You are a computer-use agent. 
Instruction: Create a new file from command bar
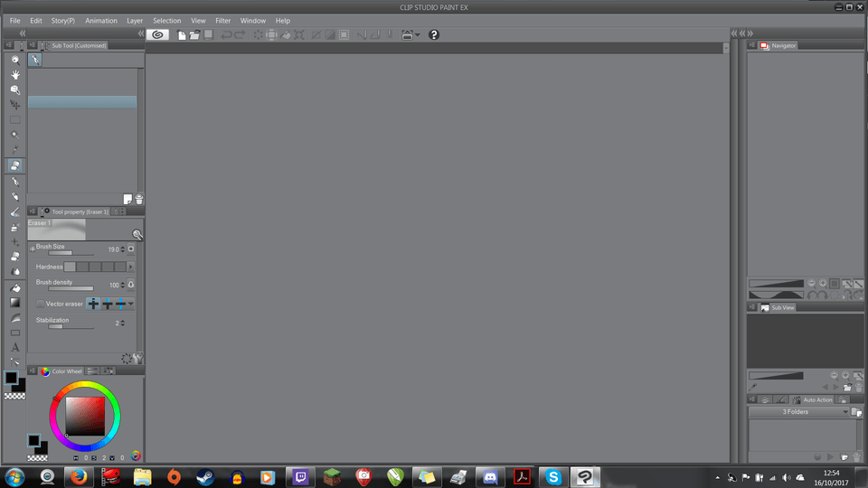coord(182,35)
